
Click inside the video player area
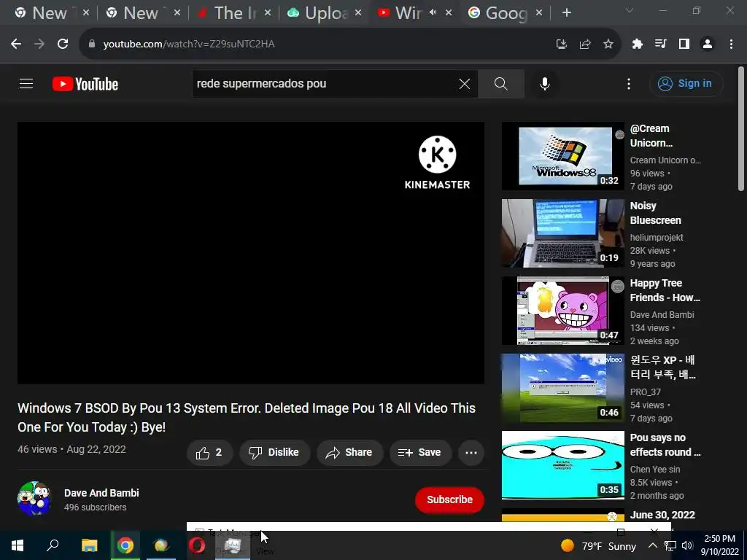tap(251, 253)
